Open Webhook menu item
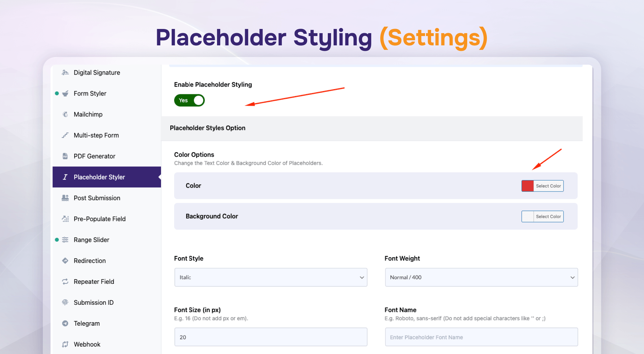This screenshot has width=644, height=354. coord(107,344)
